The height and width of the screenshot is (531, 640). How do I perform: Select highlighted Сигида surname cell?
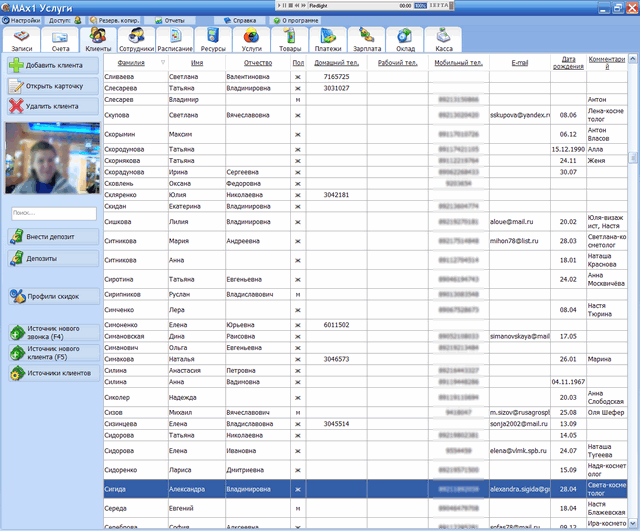[136, 489]
